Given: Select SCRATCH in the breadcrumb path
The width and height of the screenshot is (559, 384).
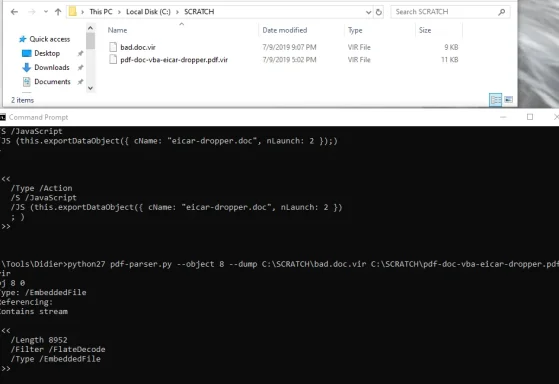Looking at the screenshot, I should (x=199, y=12).
